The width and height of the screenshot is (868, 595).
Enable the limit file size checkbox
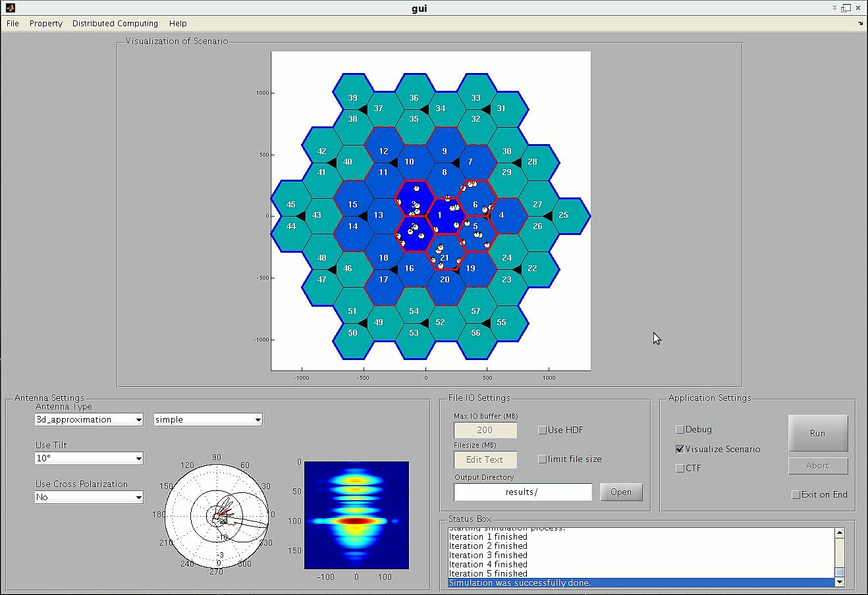pyautogui.click(x=543, y=459)
